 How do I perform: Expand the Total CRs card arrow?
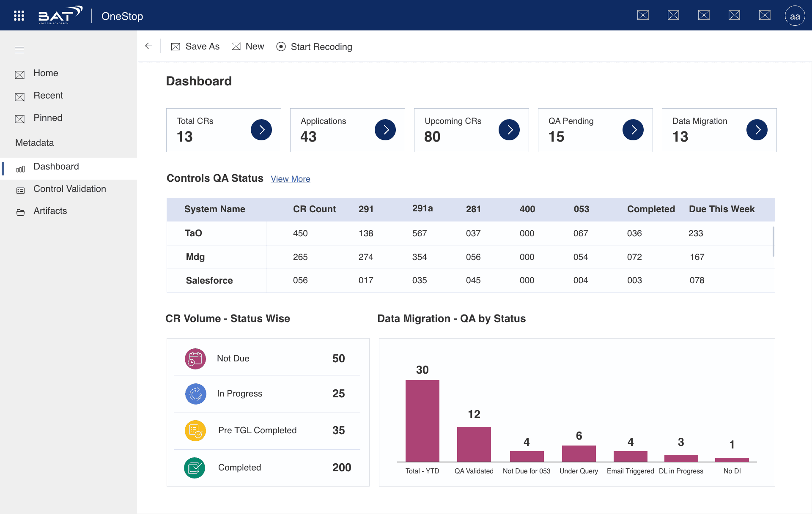[261, 130]
